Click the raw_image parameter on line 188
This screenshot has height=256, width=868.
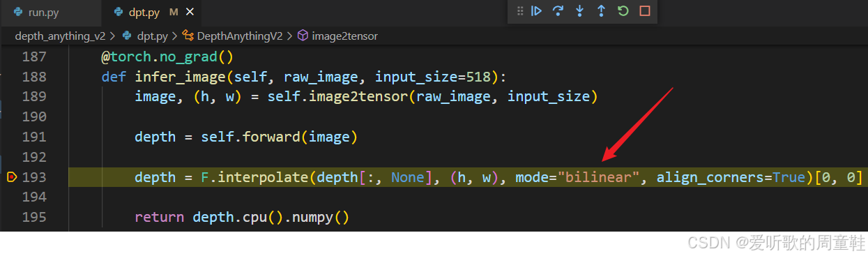pos(321,77)
